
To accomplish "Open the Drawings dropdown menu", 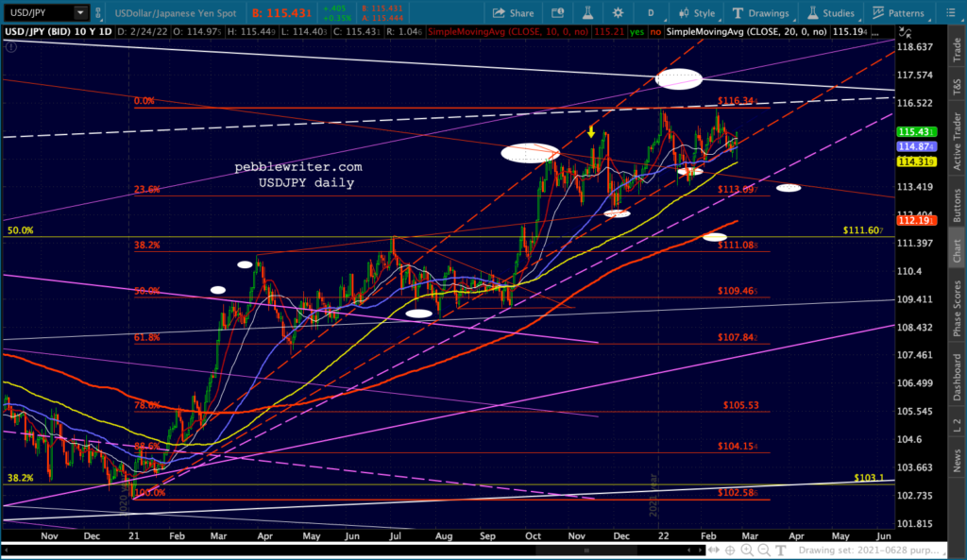I will pos(761,13).
